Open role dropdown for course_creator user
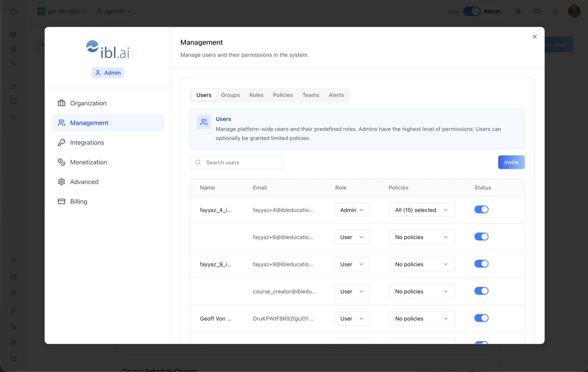 coord(352,291)
